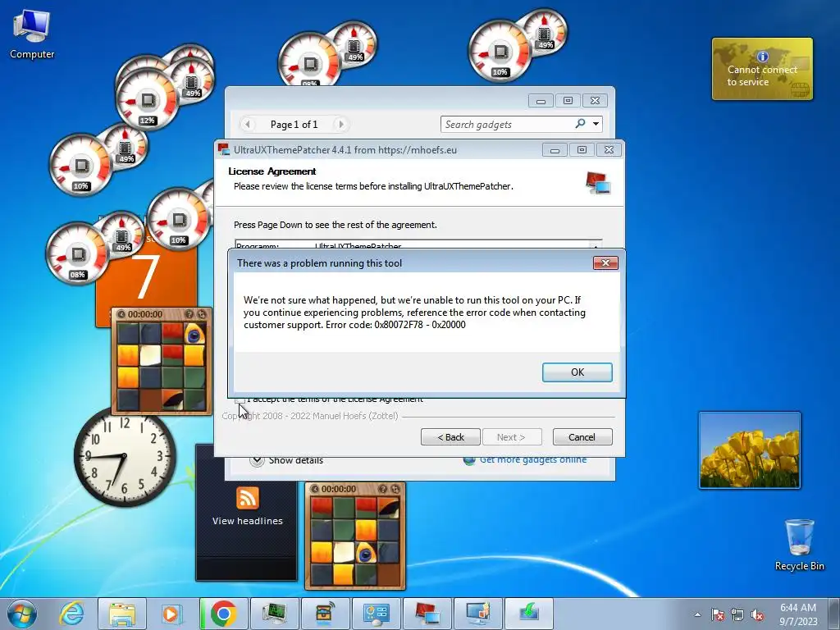Click the tulips slide show gadget
Image resolution: width=840 pixels, height=630 pixels.
(750, 450)
